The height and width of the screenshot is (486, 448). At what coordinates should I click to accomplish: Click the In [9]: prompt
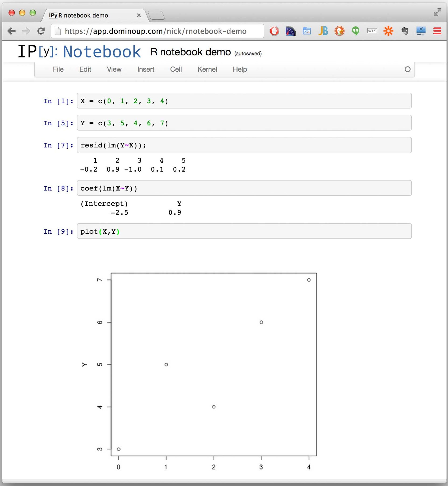(58, 232)
